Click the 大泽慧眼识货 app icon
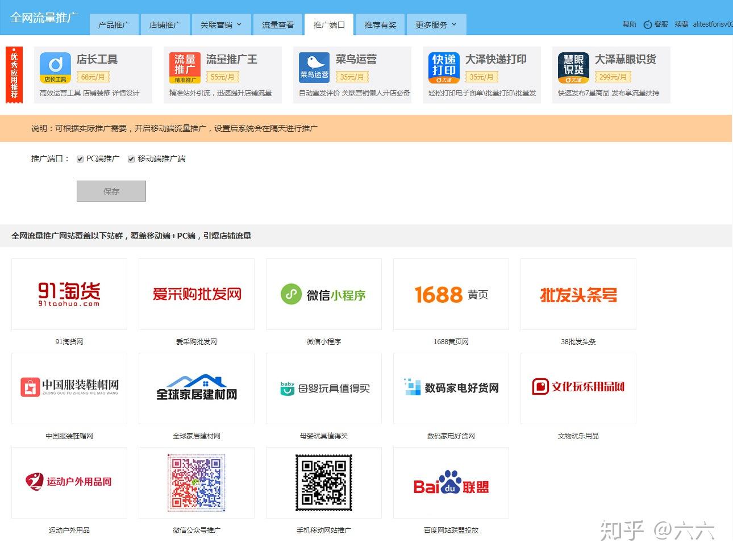 573,68
